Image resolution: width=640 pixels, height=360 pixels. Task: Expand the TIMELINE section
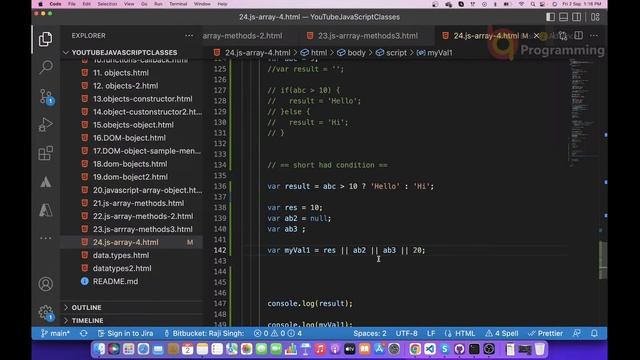[87, 320]
